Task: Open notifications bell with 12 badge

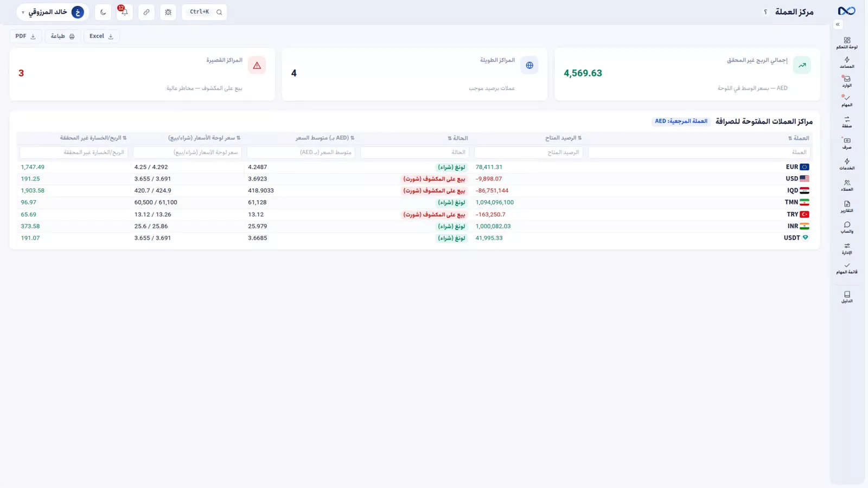Action: (124, 12)
